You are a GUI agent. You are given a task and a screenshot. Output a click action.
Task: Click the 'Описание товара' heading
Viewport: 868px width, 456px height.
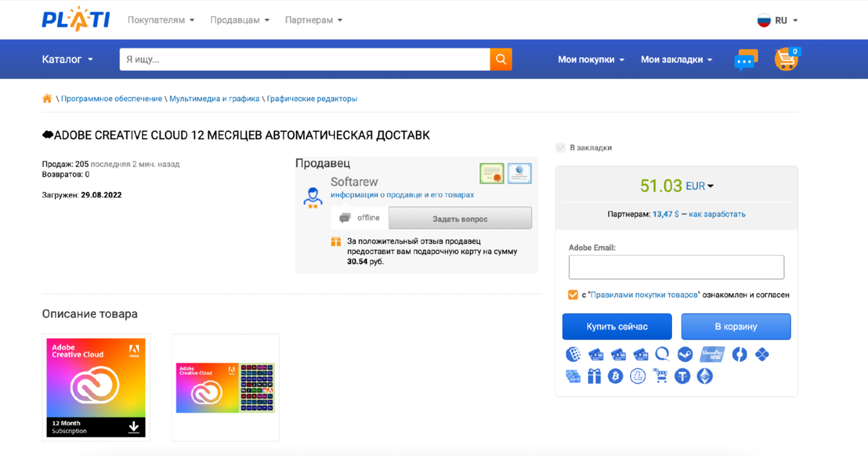[x=90, y=314]
